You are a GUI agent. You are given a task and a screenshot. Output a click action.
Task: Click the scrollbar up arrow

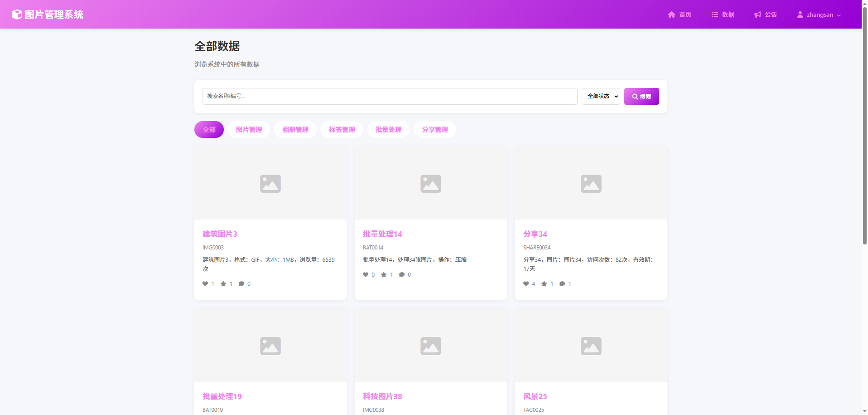point(865,3)
